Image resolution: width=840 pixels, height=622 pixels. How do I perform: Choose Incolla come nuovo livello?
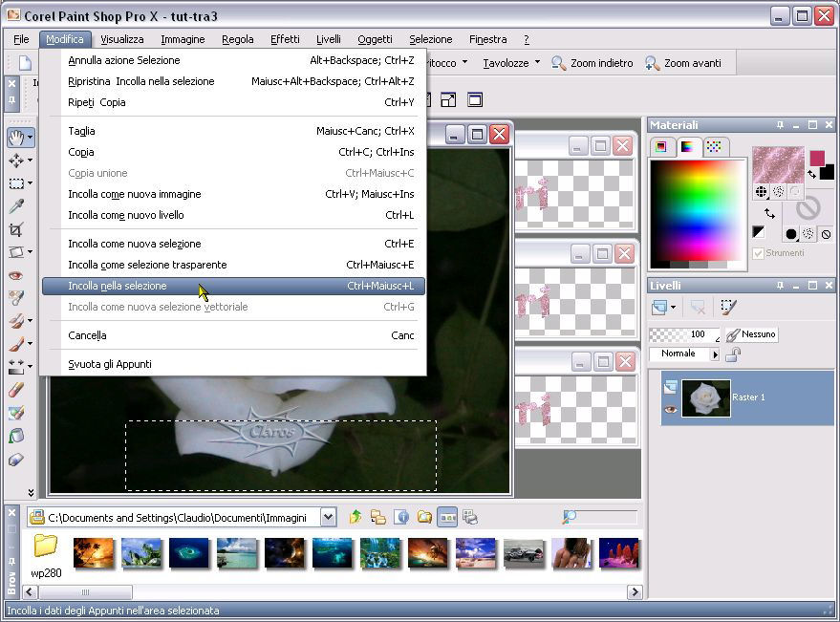(233, 215)
